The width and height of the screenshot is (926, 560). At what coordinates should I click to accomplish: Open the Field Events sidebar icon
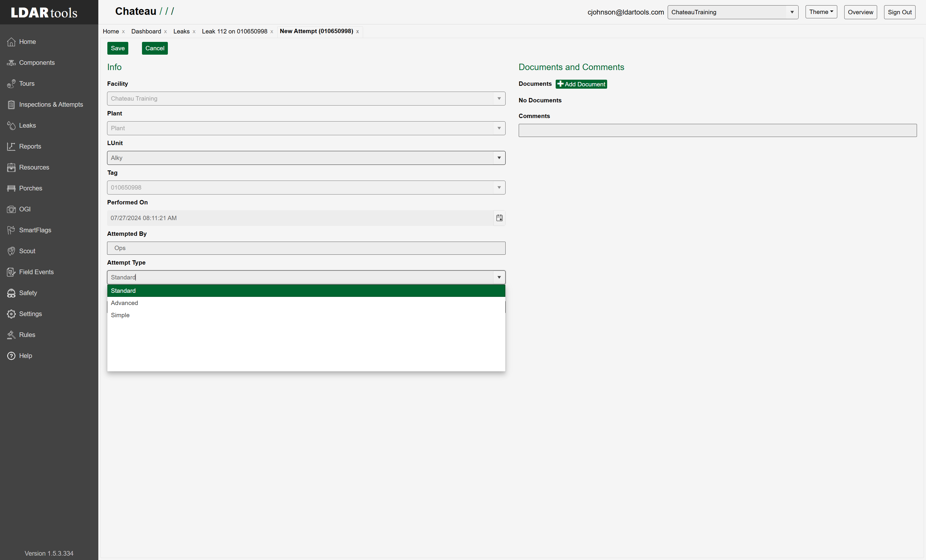(11, 272)
